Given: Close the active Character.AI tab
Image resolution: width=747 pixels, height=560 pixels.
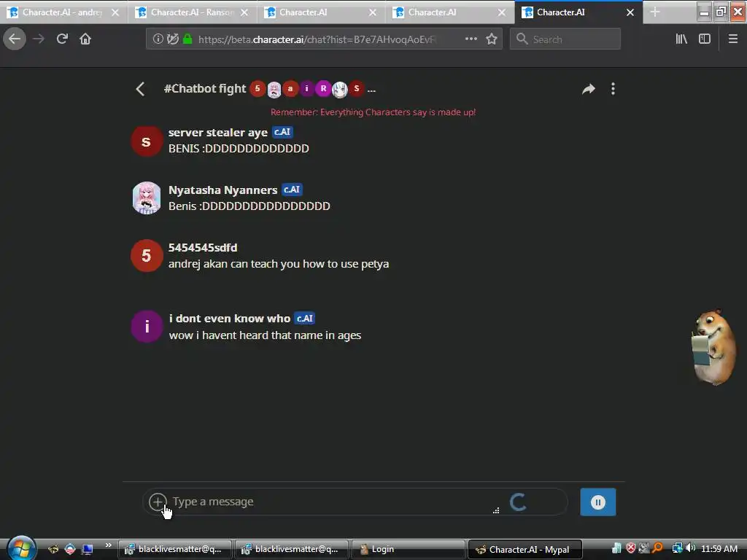Looking at the screenshot, I should [x=630, y=12].
